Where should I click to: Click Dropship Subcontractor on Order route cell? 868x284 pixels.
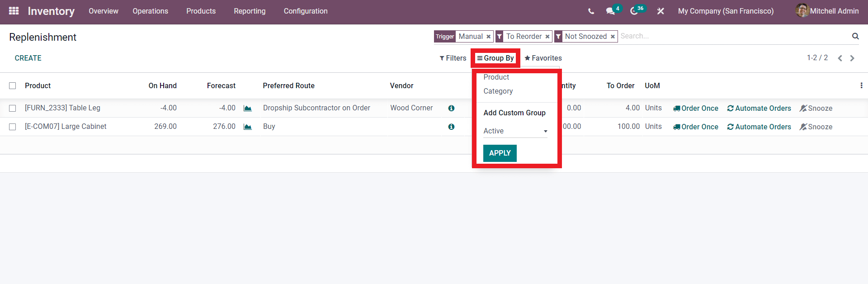click(x=316, y=108)
